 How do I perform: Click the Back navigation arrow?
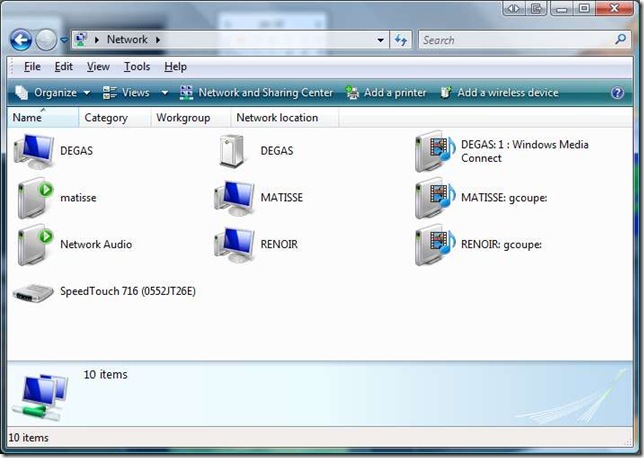[21, 40]
